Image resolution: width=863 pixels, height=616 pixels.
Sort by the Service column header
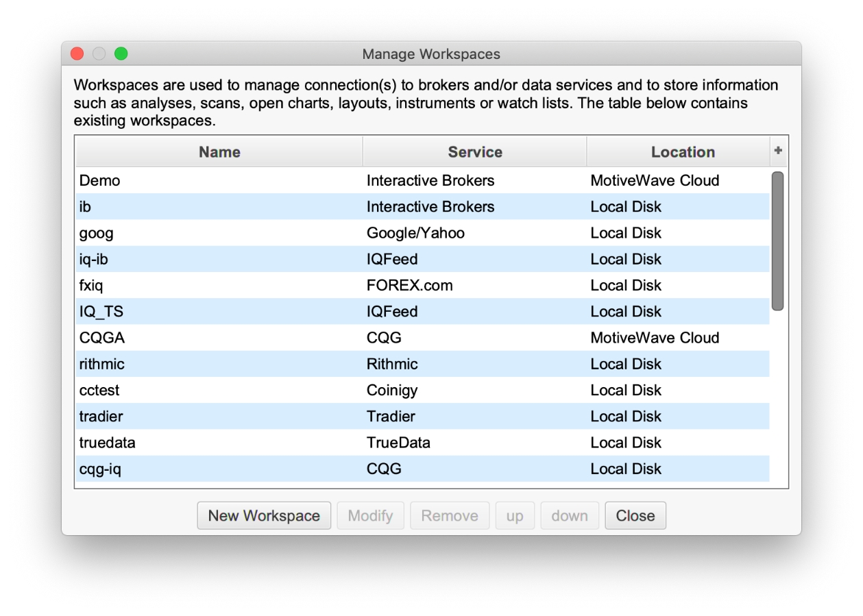click(475, 152)
